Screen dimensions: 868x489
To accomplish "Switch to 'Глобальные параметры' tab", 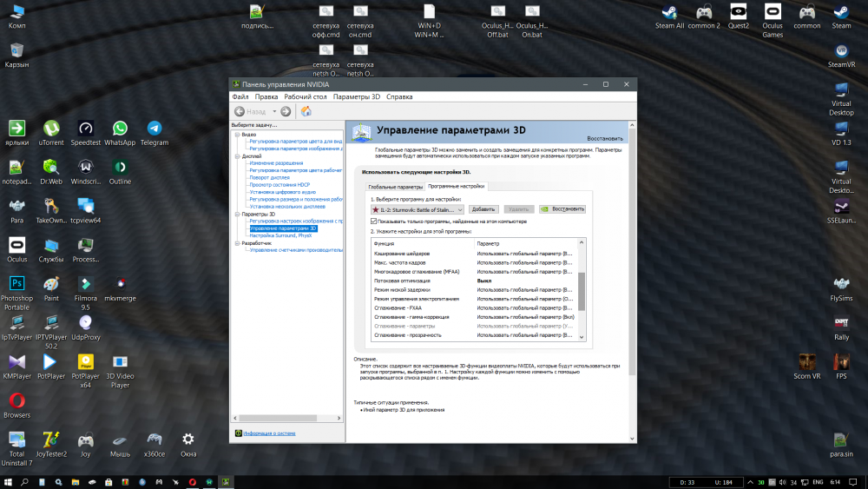I will pos(395,187).
